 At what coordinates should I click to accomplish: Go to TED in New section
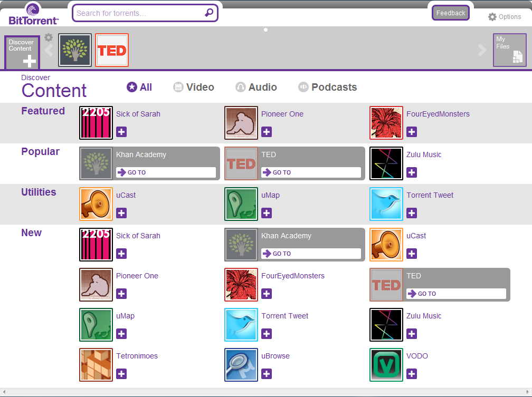pos(457,294)
